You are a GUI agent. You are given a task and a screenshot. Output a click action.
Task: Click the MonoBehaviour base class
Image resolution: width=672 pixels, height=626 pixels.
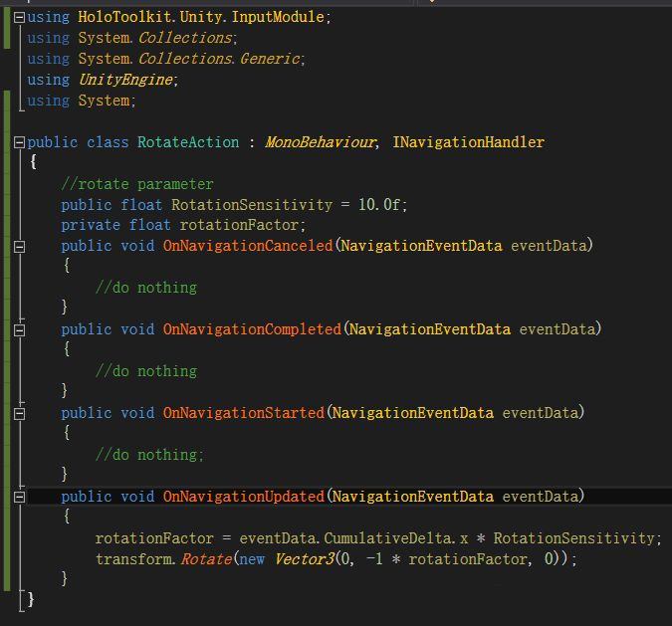click(x=320, y=142)
